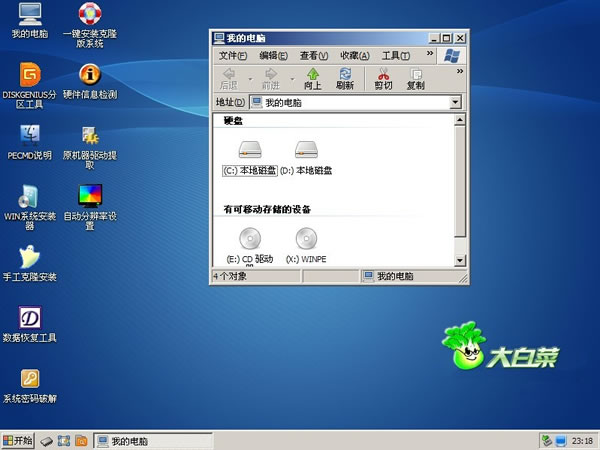Click the file list scrollbar down arrow
600x450 pixels.
click(x=460, y=262)
